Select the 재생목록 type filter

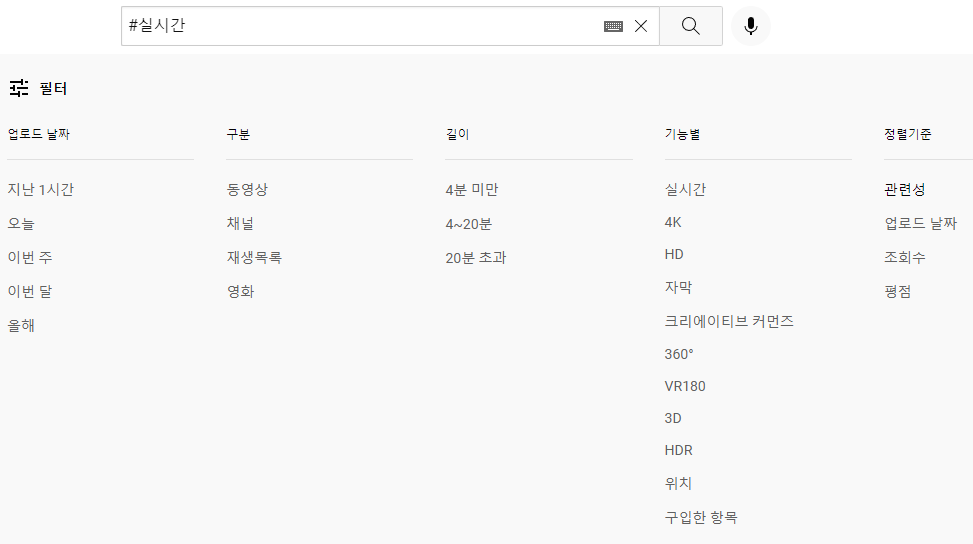pyautogui.click(x=254, y=257)
